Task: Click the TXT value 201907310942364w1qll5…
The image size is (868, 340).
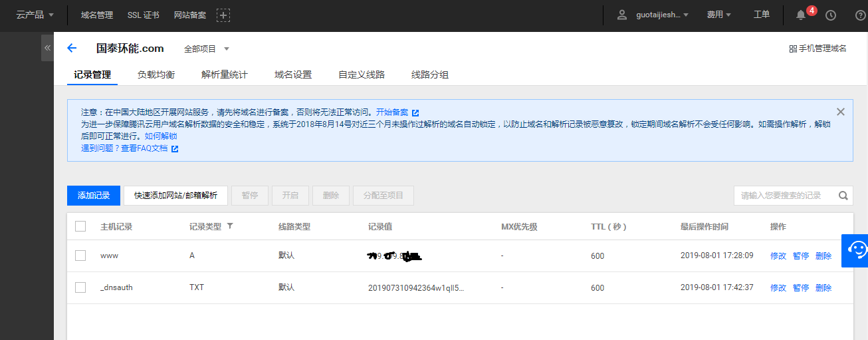Action: click(416, 287)
